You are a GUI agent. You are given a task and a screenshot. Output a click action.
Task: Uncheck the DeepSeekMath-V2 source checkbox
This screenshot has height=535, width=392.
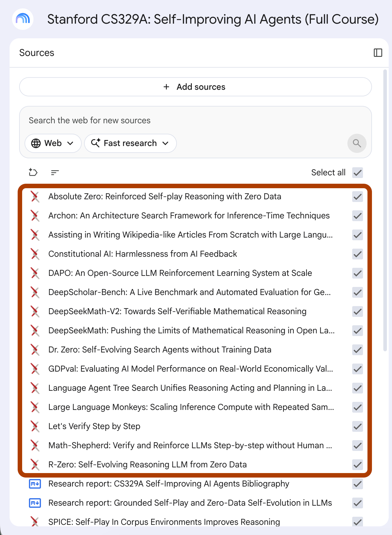358,311
